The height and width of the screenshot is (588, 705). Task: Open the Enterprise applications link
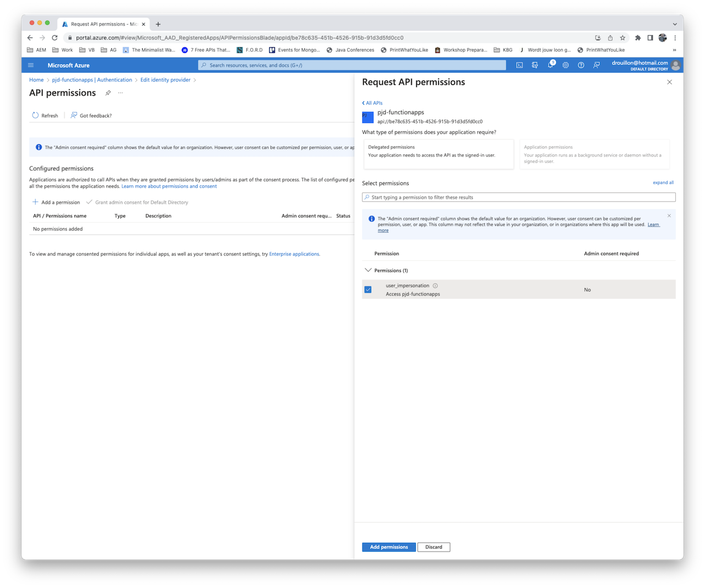click(x=294, y=254)
